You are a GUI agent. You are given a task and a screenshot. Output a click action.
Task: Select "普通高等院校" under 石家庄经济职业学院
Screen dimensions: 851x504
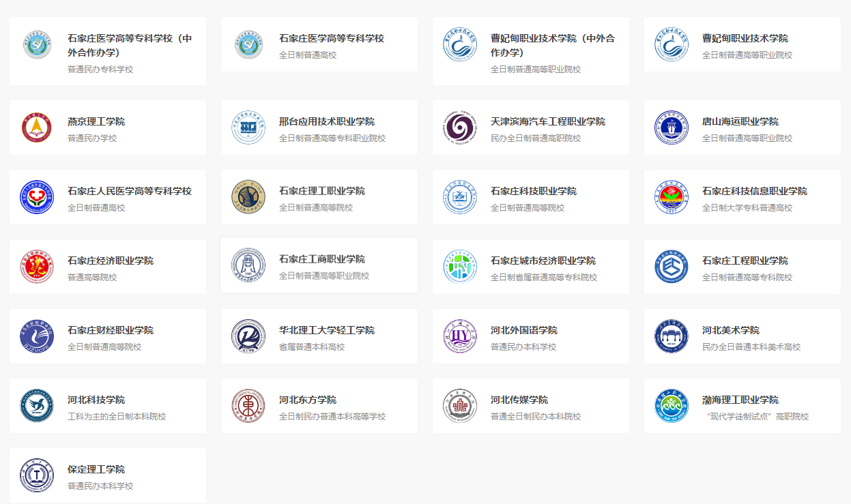point(92,278)
